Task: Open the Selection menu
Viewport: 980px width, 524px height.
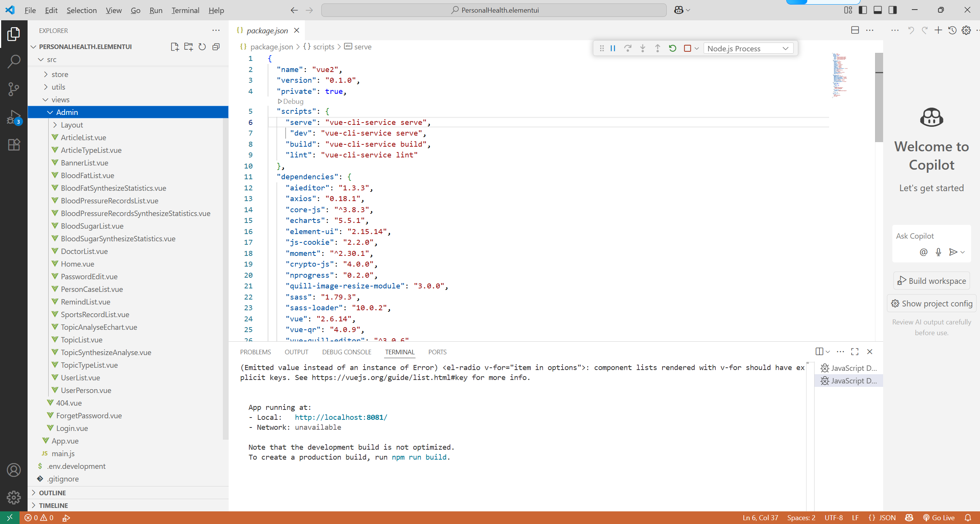Action: coord(82,10)
